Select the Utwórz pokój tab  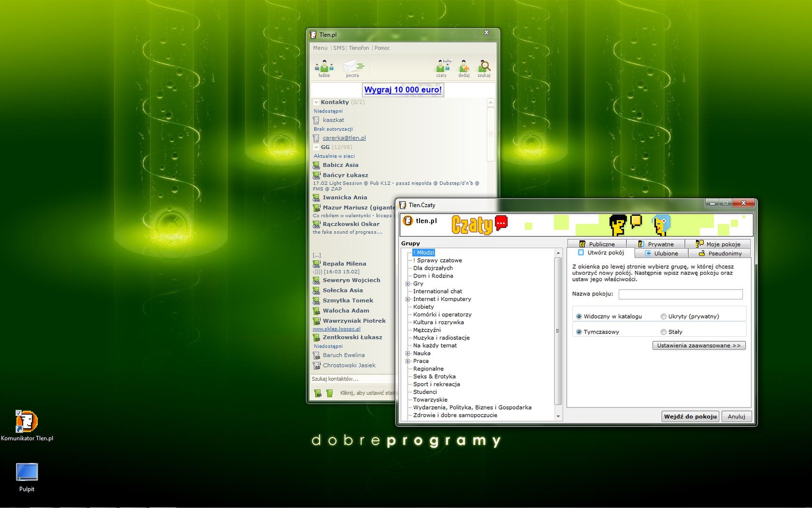601,253
